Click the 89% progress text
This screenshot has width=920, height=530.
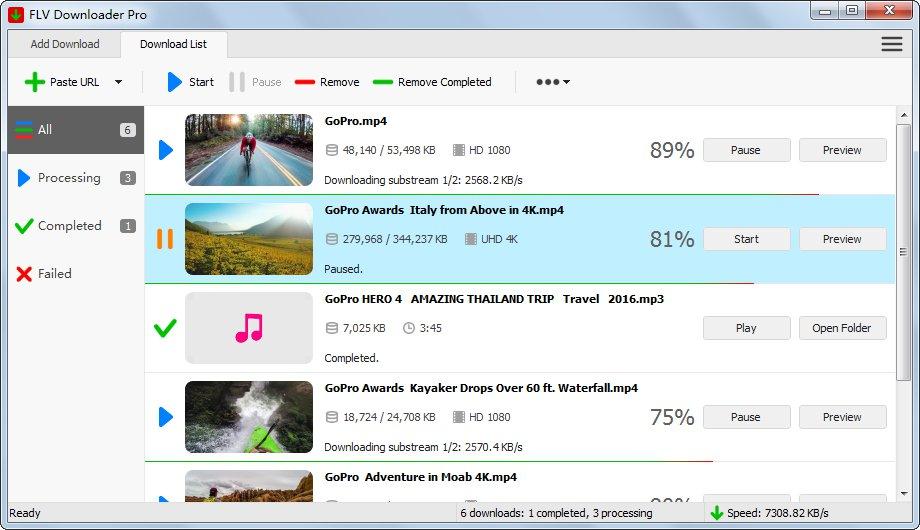(672, 150)
